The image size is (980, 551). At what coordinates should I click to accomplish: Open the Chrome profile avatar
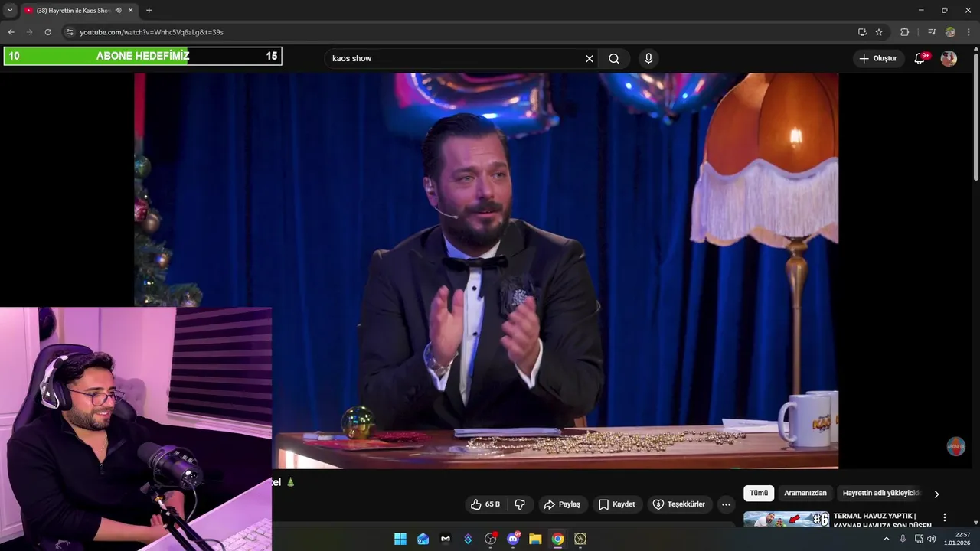click(x=950, y=32)
